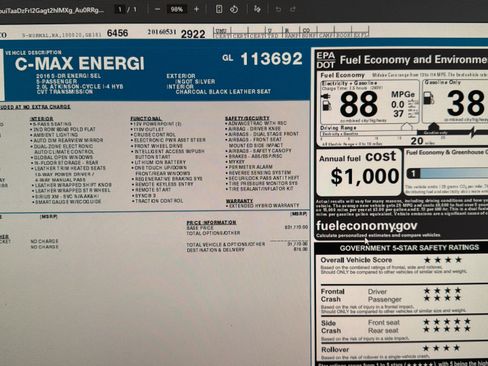Click the fueleconomy.gov link text
Screen dimensions: 488x366
click(x=366, y=226)
